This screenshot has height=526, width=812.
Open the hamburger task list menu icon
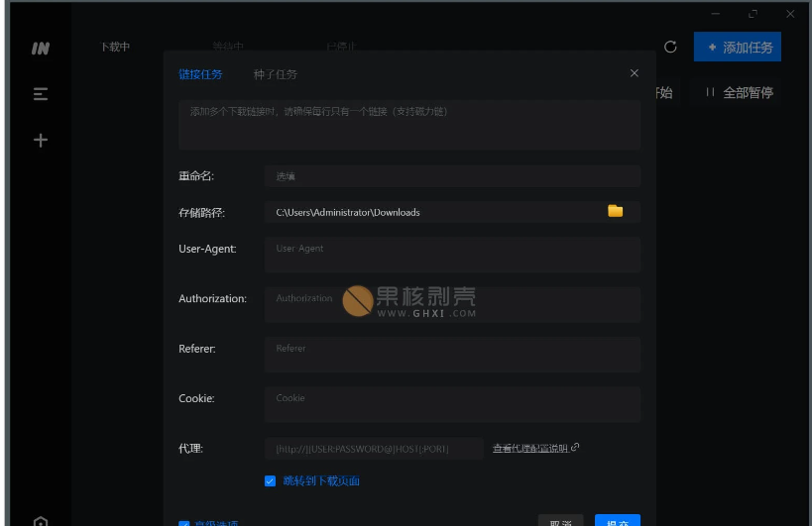[41, 94]
